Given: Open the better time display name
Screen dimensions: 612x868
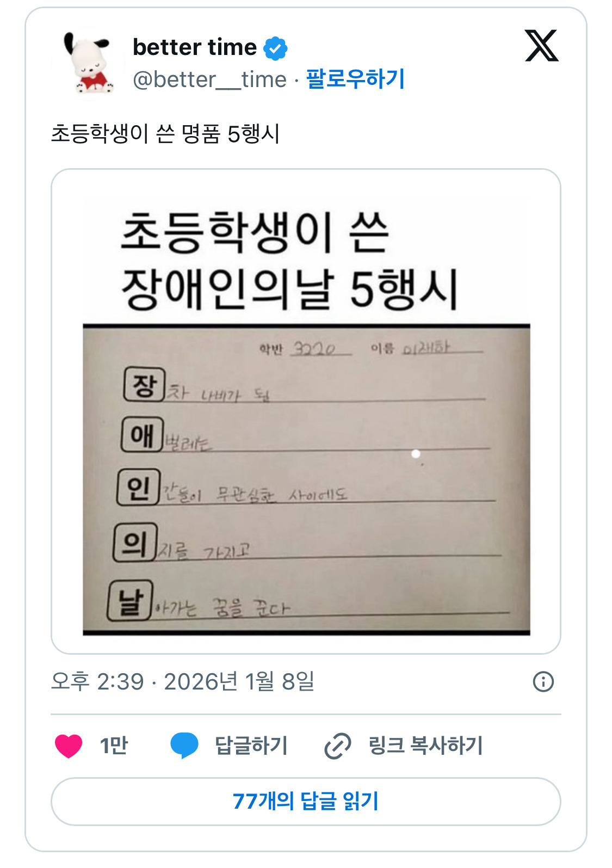Looking at the screenshot, I should (195, 48).
